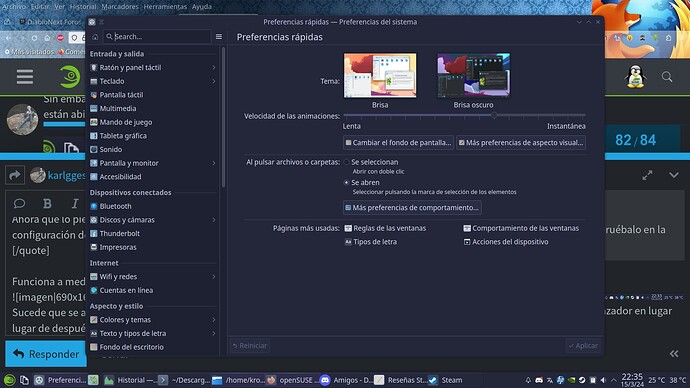Expand Ratón y panel táctil chevron
Screen dimensions: 690x388
[214, 67]
